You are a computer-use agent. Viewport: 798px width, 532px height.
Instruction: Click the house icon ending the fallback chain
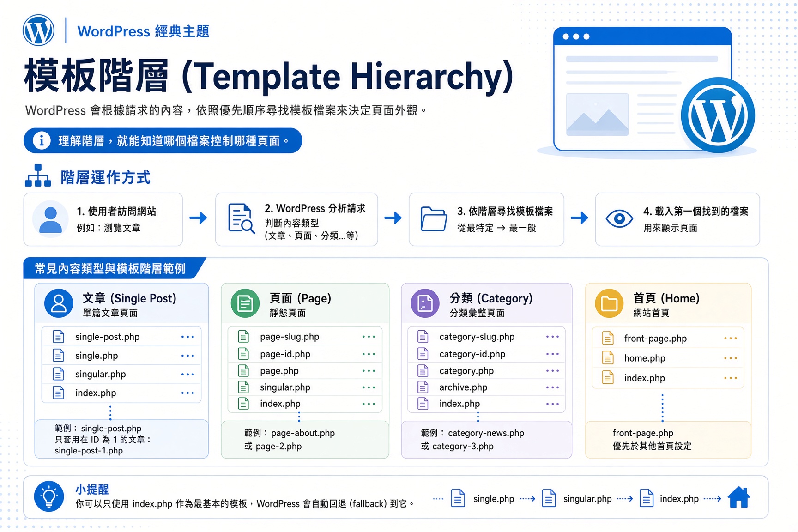pyautogui.click(x=739, y=497)
